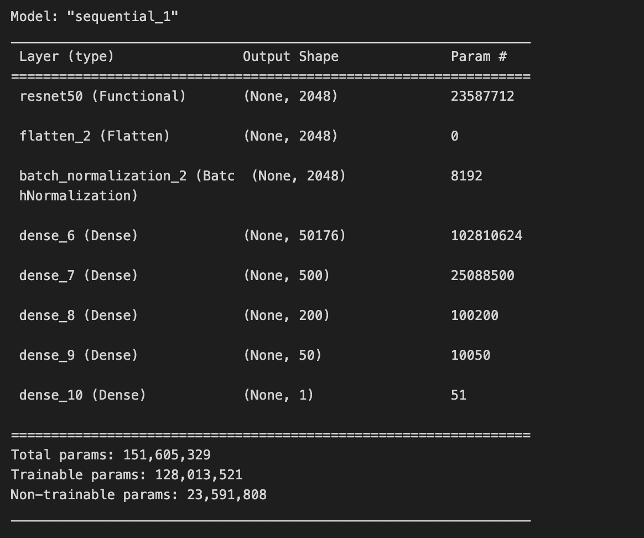Click the "Non-trainable params" summary line
This screenshot has height=538, width=644.
(138, 495)
